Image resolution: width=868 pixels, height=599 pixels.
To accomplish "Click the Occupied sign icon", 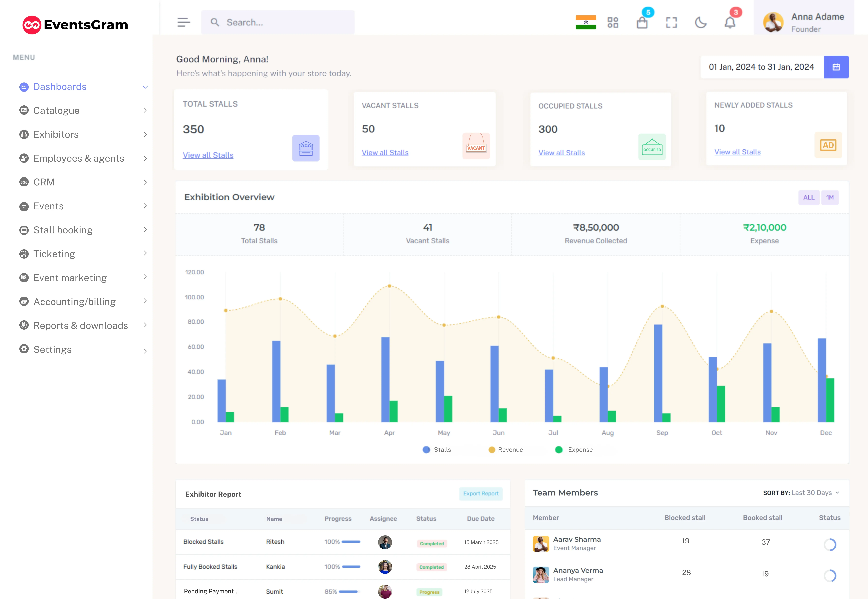I will 652,147.
